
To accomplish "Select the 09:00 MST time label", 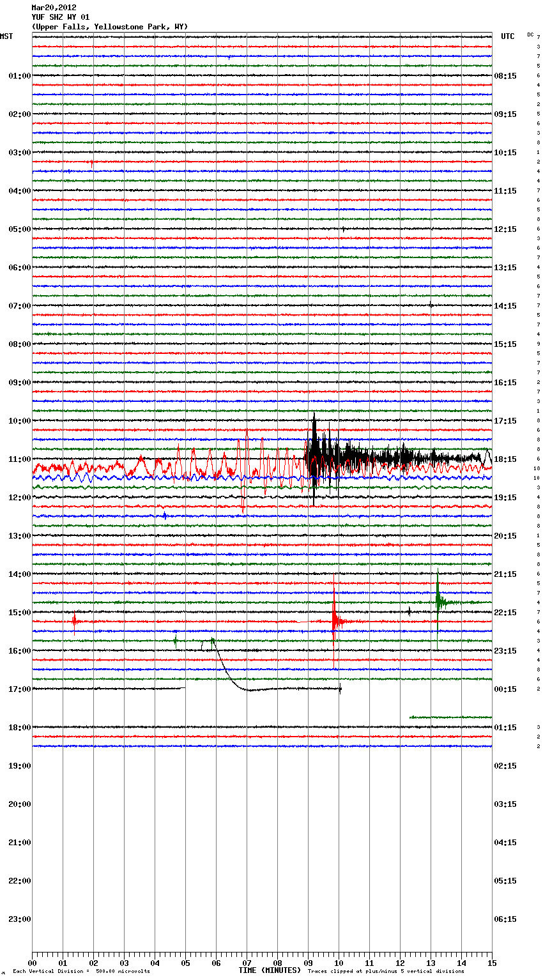I will [20, 383].
